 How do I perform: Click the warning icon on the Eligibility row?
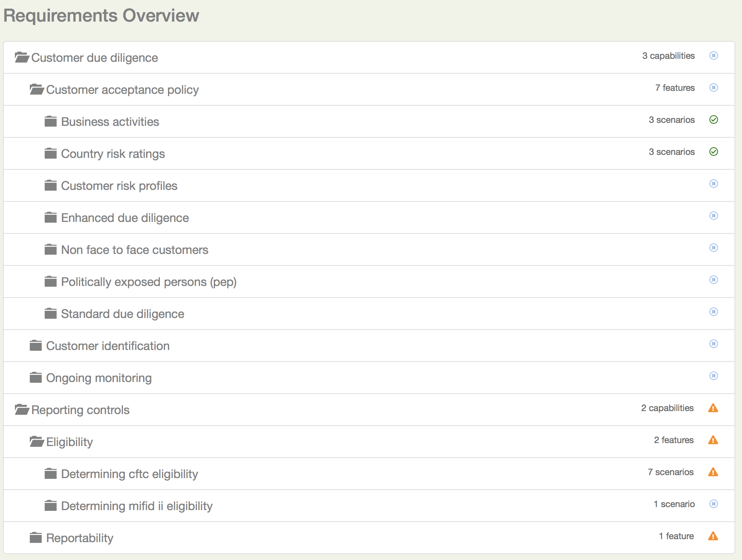click(x=713, y=440)
